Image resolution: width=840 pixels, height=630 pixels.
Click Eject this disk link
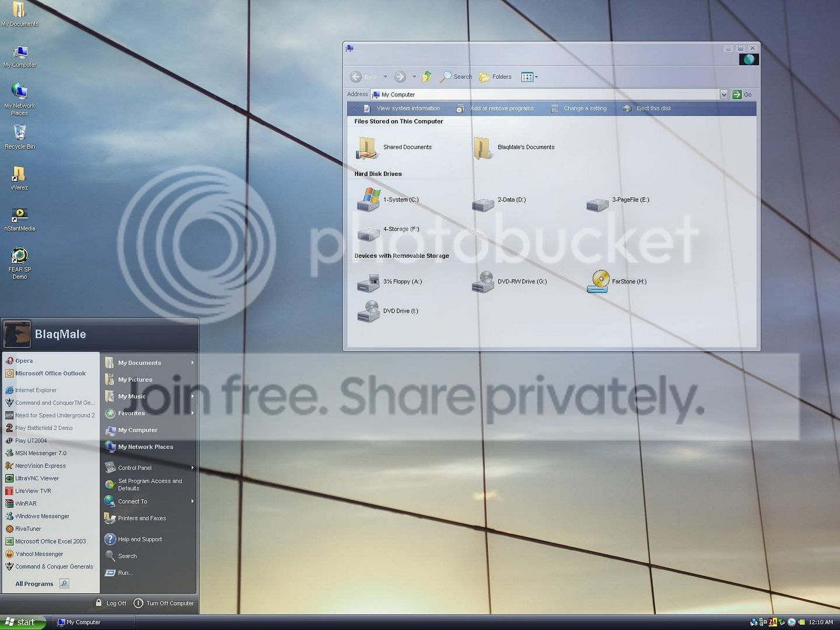[x=647, y=108]
